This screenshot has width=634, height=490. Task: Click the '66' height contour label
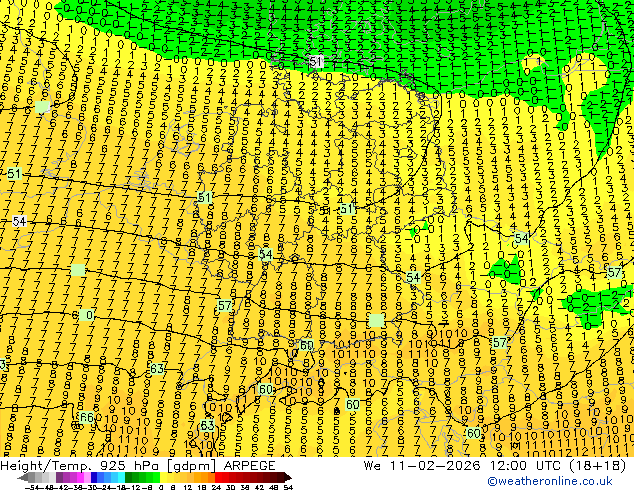pos(87,417)
